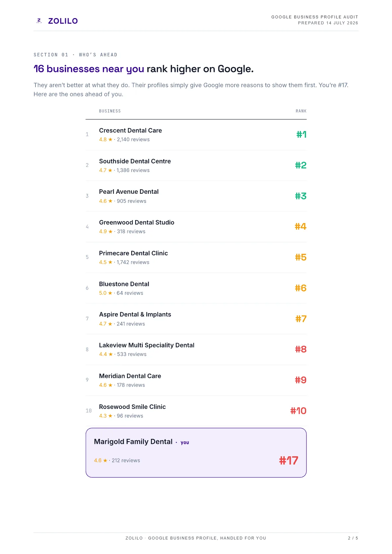Click the star beside Marigold Family Dental's rating
The height and width of the screenshot is (554, 392).
pyautogui.click(x=105, y=461)
